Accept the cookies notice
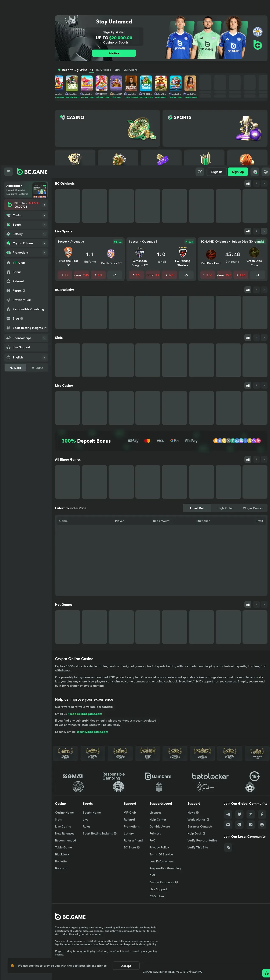 click(126, 966)
